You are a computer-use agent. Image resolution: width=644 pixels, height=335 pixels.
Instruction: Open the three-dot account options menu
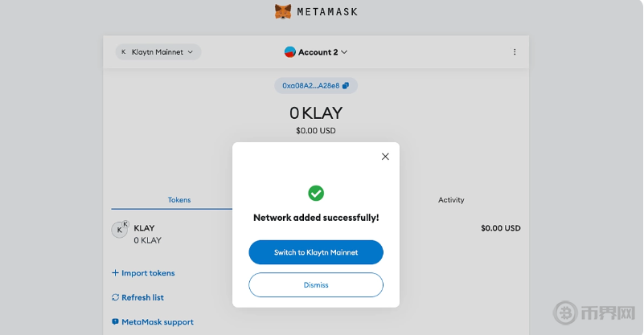pyautogui.click(x=515, y=52)
